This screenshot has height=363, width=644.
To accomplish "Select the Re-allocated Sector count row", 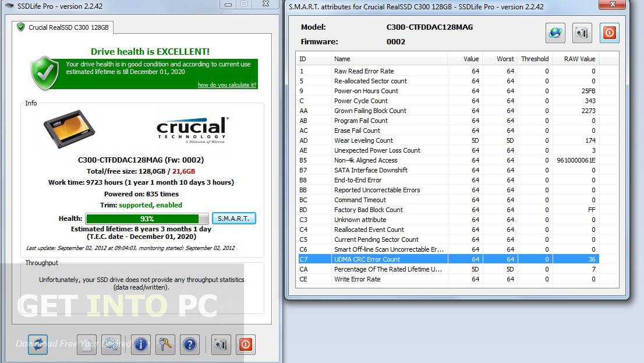I will (x=448, y=81).
